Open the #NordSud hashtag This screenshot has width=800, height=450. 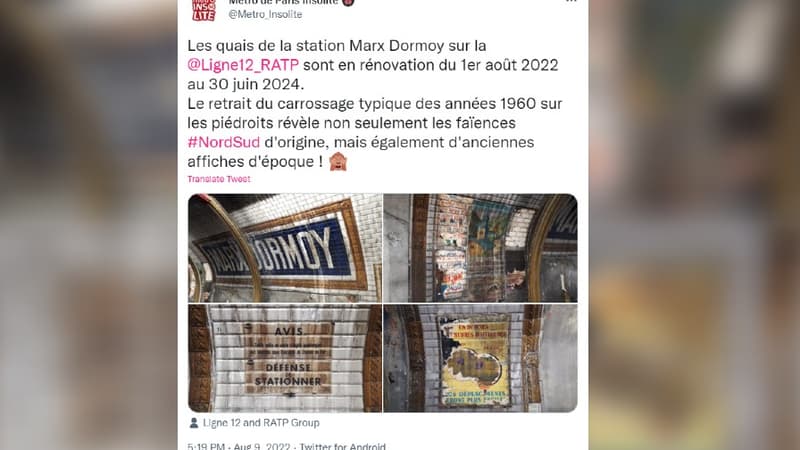click(x=223, y=142)
